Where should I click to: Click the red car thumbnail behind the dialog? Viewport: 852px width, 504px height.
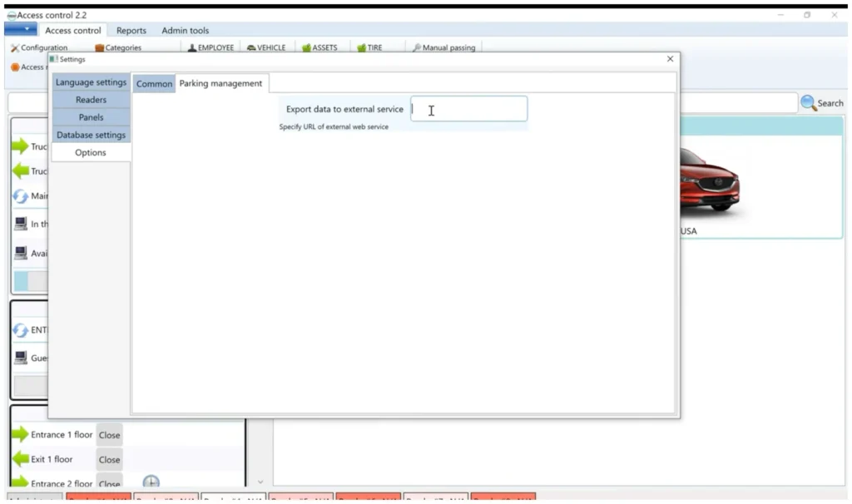(x=710, y=182)
